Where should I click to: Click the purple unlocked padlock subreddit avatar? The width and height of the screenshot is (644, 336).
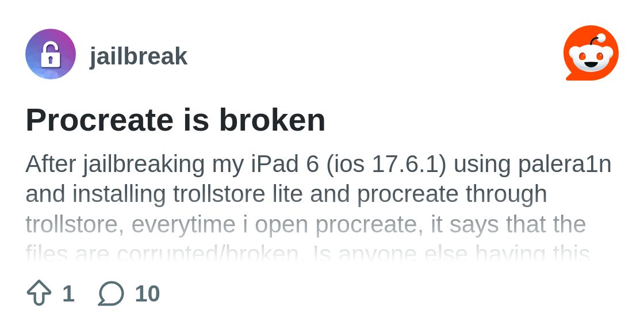(x=51, y=54)
